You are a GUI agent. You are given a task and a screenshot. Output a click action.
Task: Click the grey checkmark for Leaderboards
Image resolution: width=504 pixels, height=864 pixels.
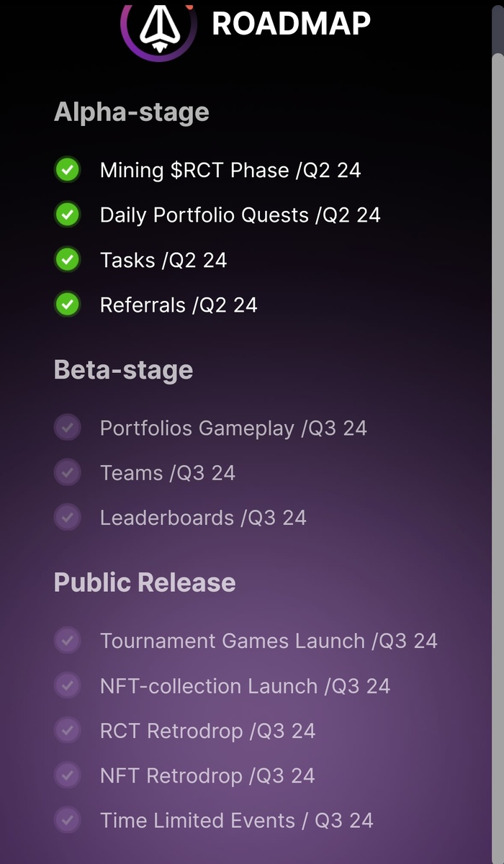pos(67,517)
